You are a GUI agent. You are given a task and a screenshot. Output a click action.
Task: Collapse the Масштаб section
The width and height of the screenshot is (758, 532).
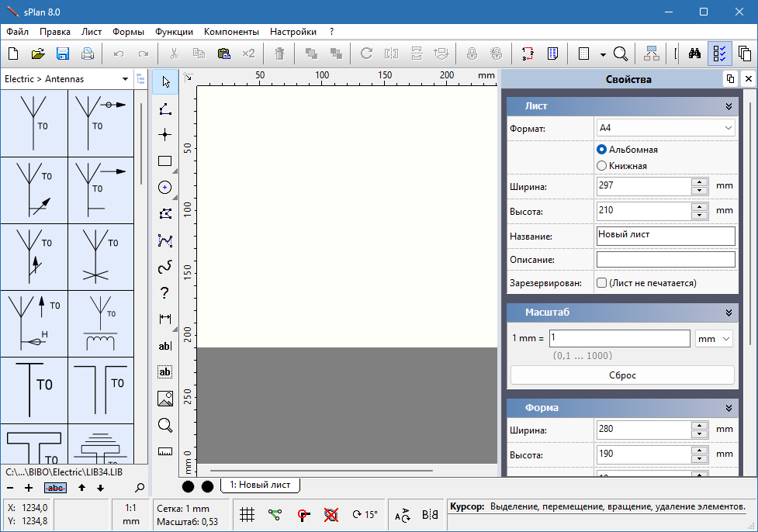(x=729, y=313)
